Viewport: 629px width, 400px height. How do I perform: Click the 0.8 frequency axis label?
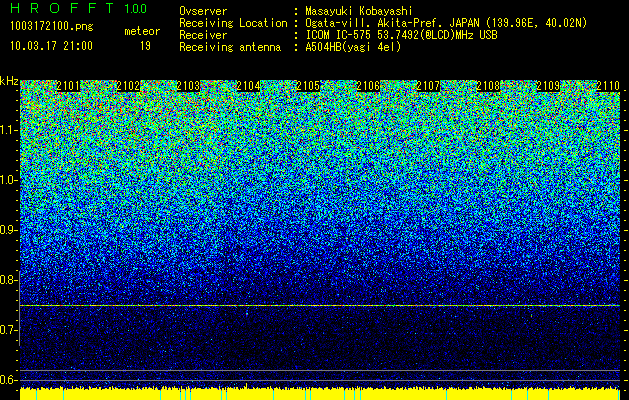pyautogui.click(x=8, y=280)
